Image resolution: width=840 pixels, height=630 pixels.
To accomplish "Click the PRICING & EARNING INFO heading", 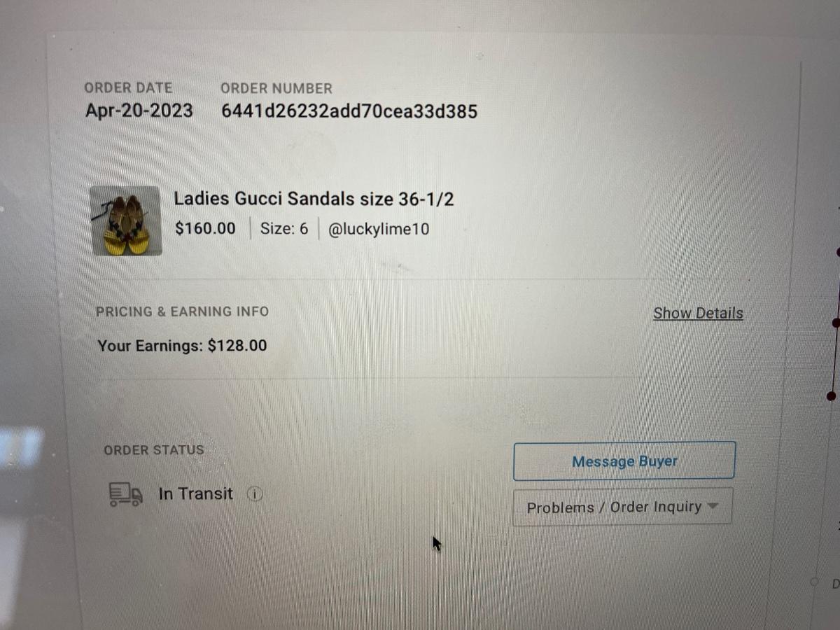I will (182, 311).
